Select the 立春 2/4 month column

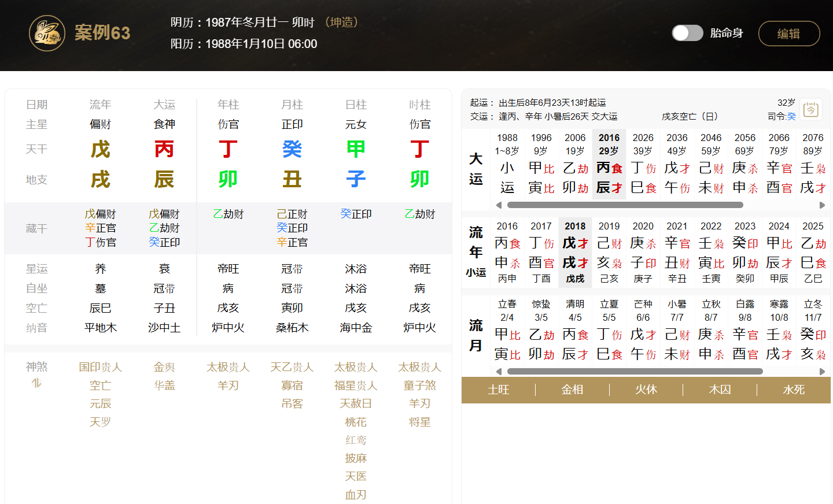(507, 329)
